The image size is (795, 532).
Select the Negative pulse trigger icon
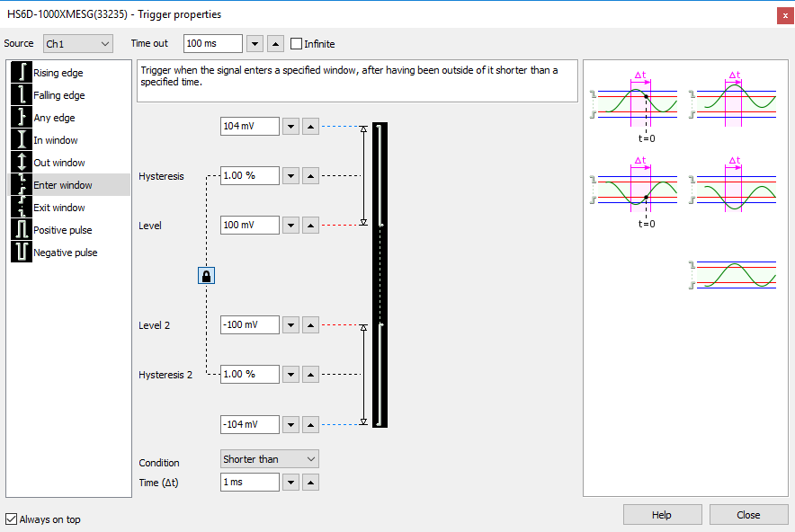22,253
